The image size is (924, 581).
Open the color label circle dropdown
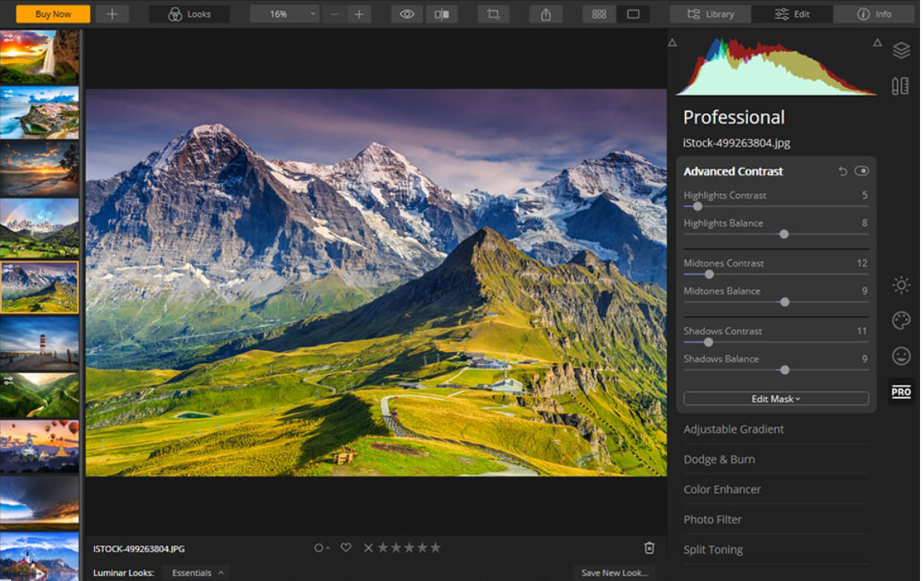321,548
